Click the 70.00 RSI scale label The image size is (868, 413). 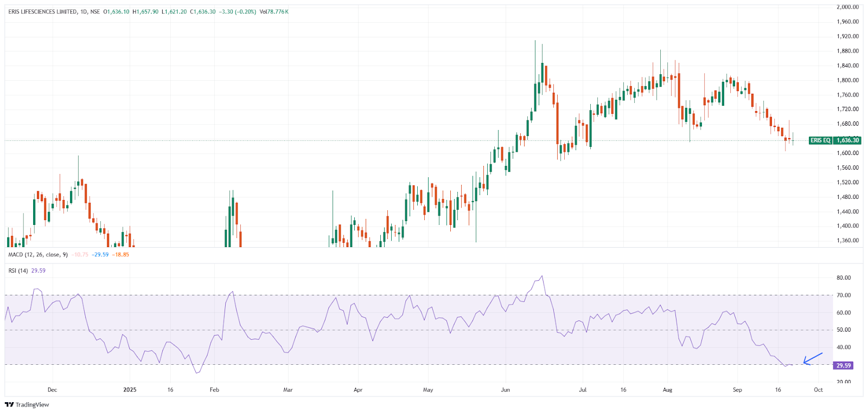pos(844,295)
